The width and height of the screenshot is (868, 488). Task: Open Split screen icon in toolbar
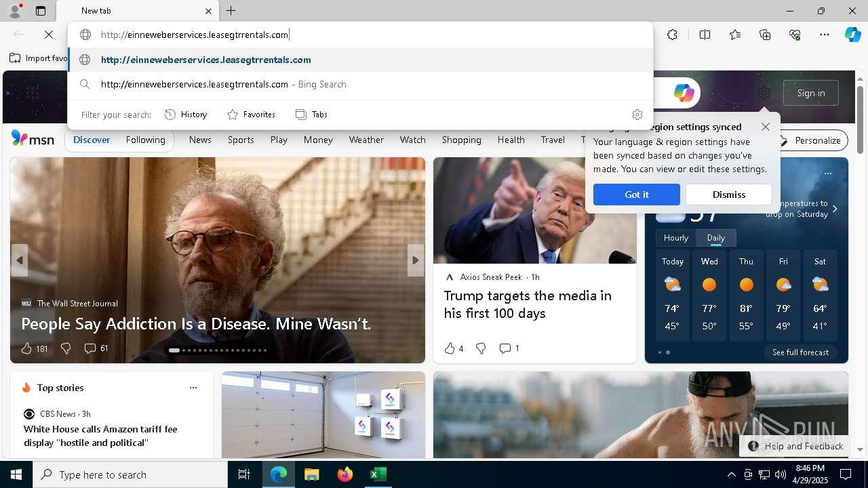(705, 35)
